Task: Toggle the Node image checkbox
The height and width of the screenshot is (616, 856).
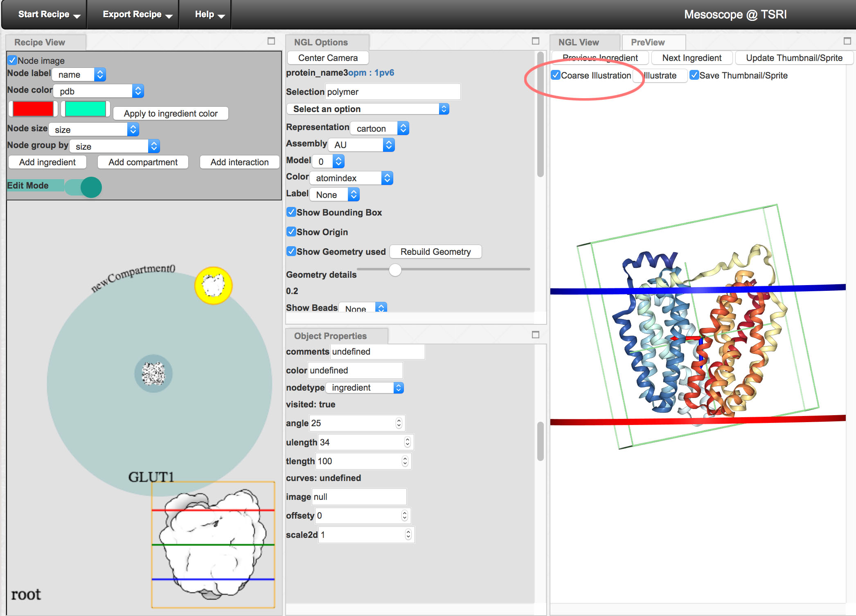Action: click(x=13, y=61)
